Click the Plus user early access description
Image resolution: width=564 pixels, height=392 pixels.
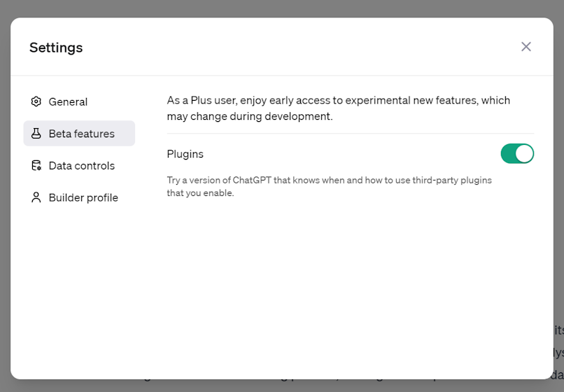point(338,108)
